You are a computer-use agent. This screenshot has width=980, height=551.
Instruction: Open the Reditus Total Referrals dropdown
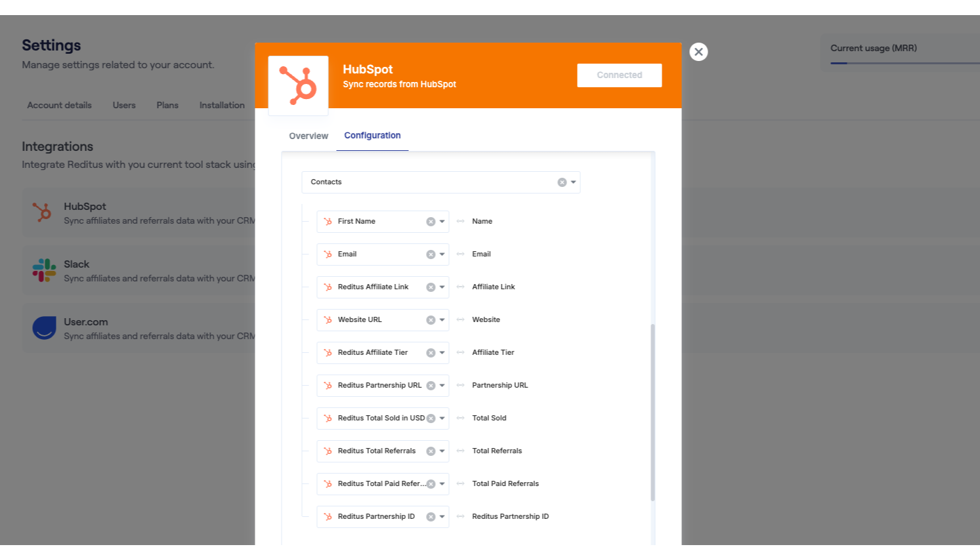442,451
